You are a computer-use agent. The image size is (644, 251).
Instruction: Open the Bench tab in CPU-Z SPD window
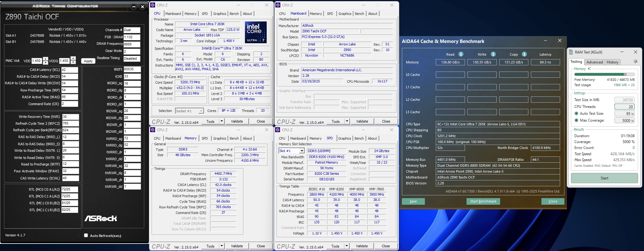point(359,138)
